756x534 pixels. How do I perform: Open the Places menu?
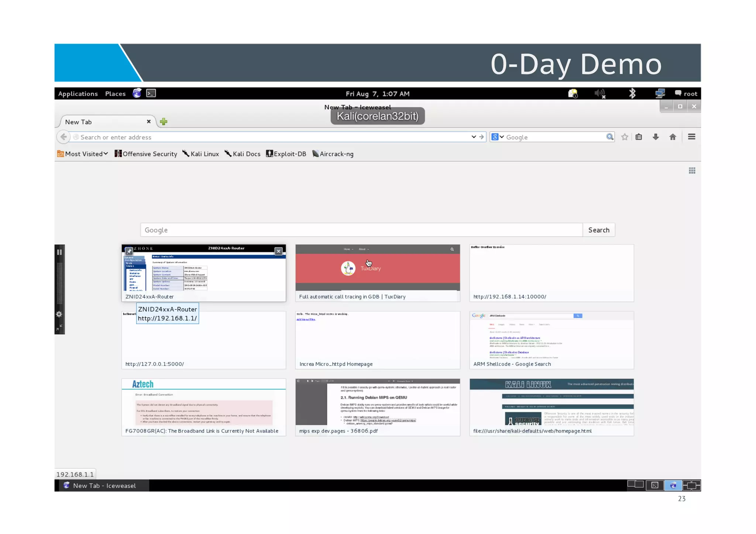pos(115,94)
